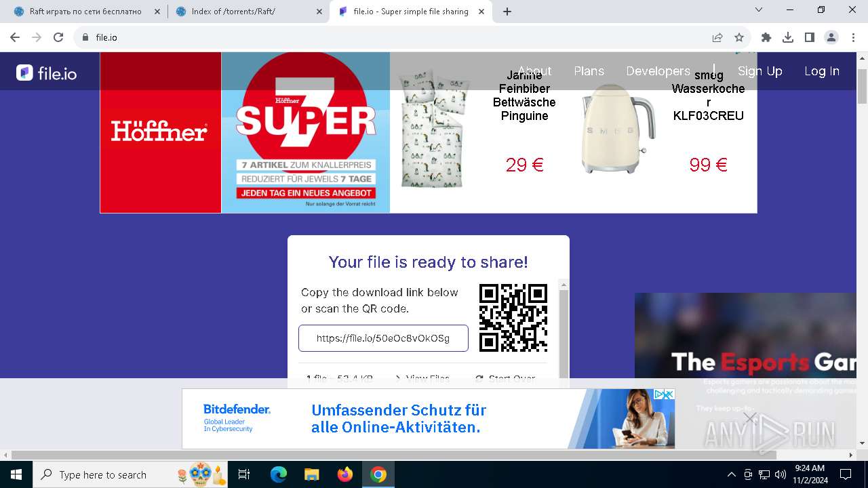Viewport: 868px width, 488px height.
Task: Click the Type here to search box
Action: (x=130, y=474)
